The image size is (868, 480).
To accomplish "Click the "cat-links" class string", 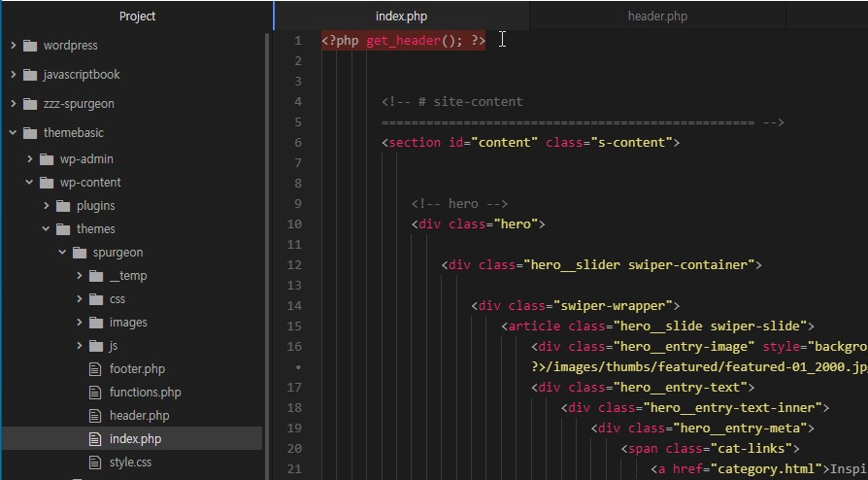I will point(755,448).
